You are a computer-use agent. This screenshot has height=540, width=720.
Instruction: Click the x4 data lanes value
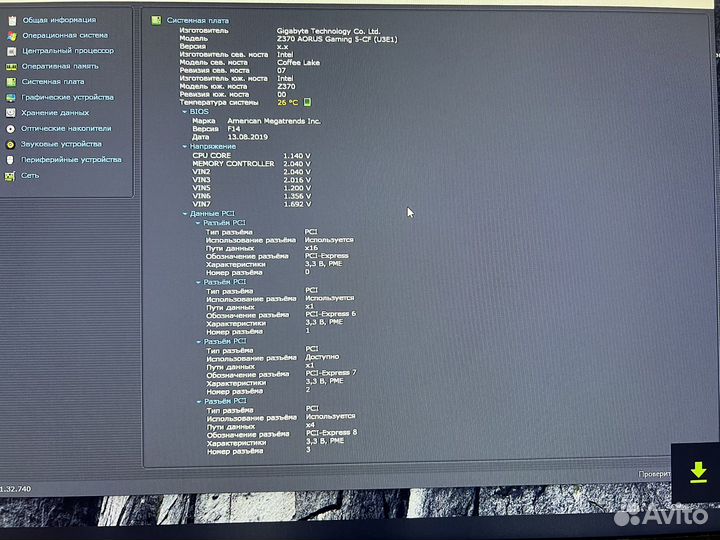(310, 425)
